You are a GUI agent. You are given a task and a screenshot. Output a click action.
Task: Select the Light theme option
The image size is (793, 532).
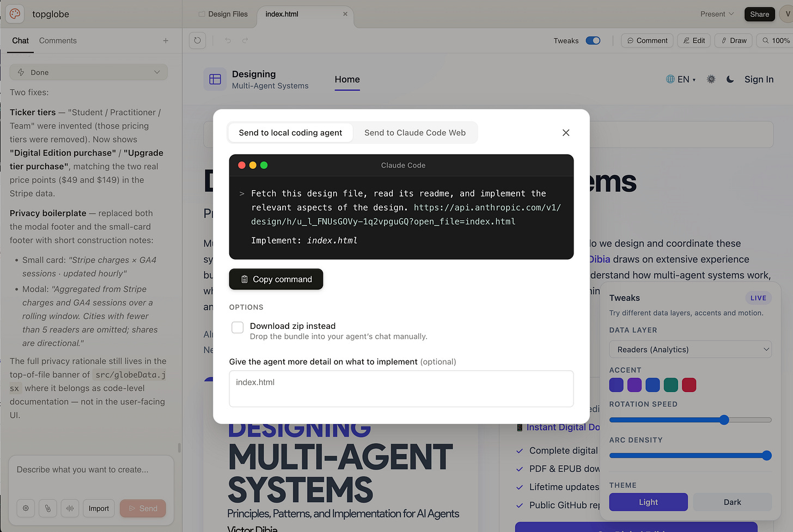pos(648,502)
